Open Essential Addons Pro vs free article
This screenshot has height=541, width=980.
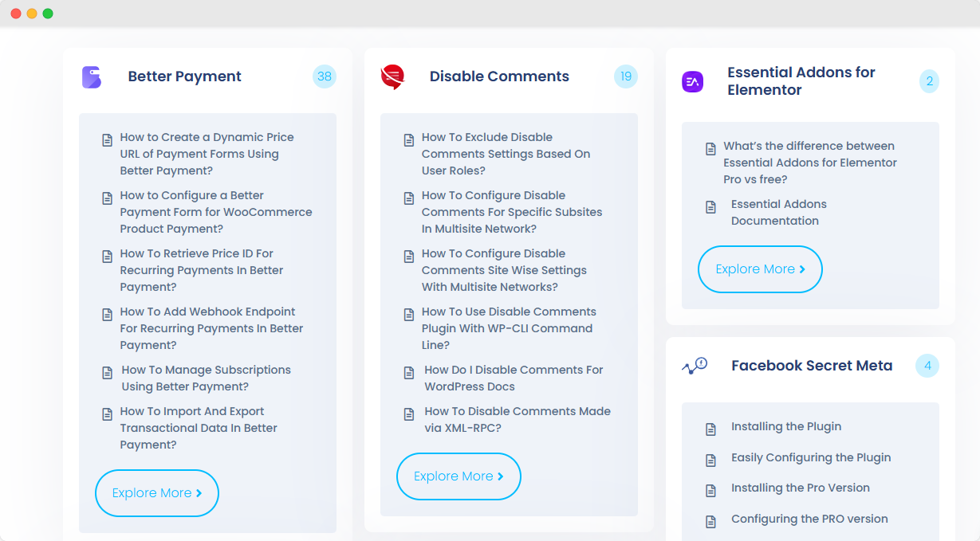(810, 163)
